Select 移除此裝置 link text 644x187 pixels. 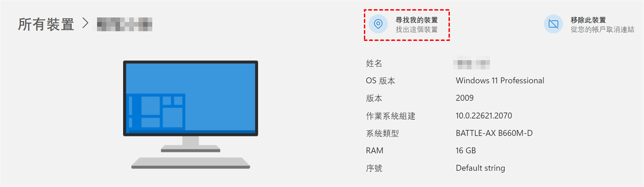click(588, 20)
